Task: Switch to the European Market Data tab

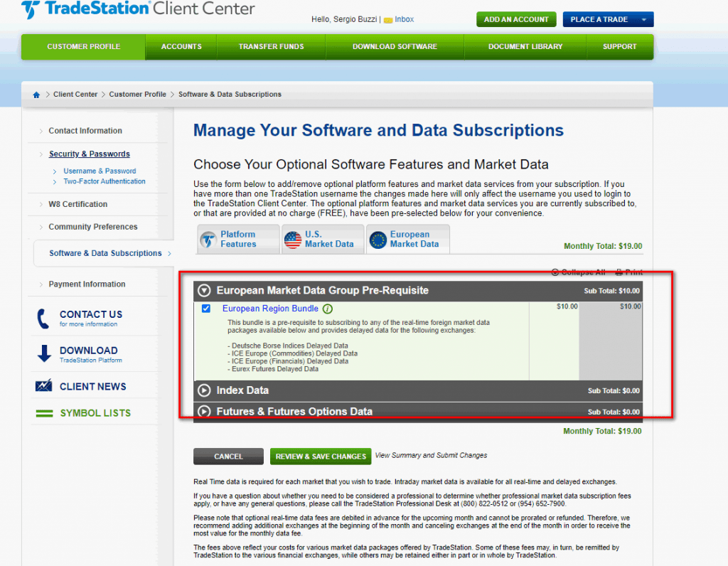Action: tap(407, 240)
